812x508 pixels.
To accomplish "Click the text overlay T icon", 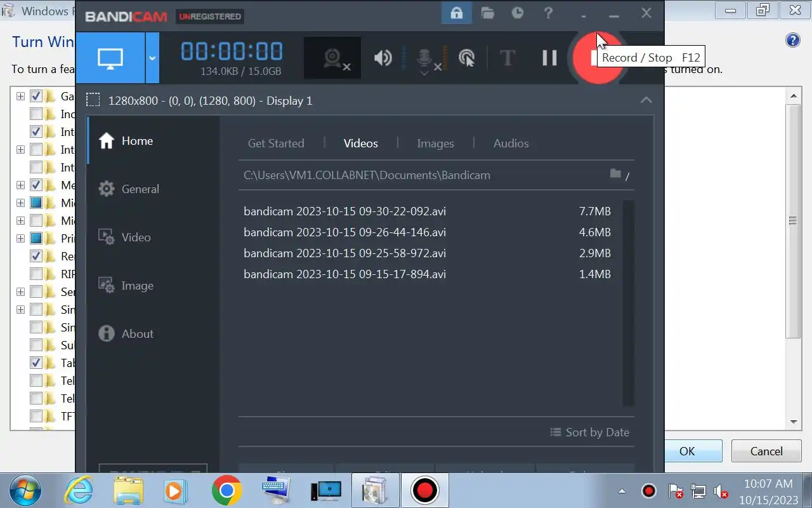I will [x=507, y=58].
